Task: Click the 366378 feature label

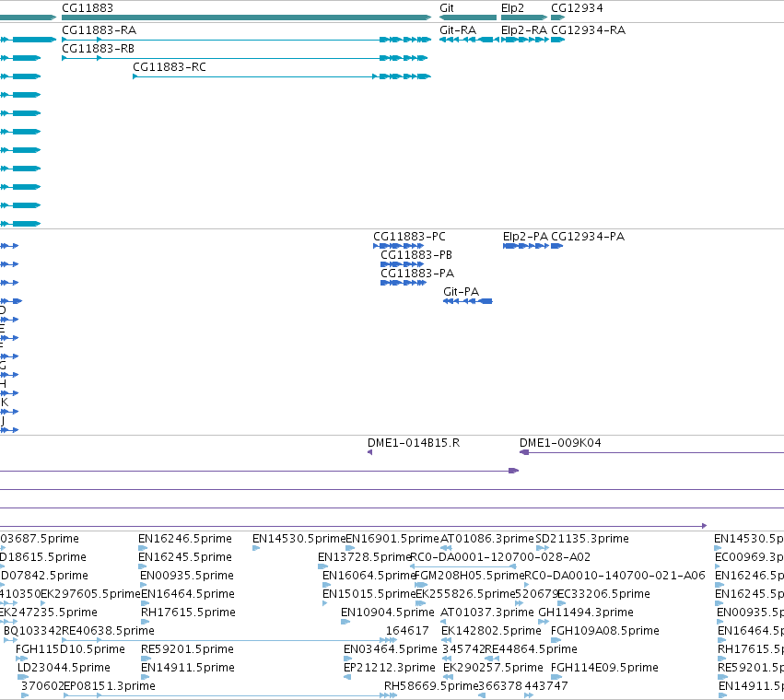Action: pos(500,686)
